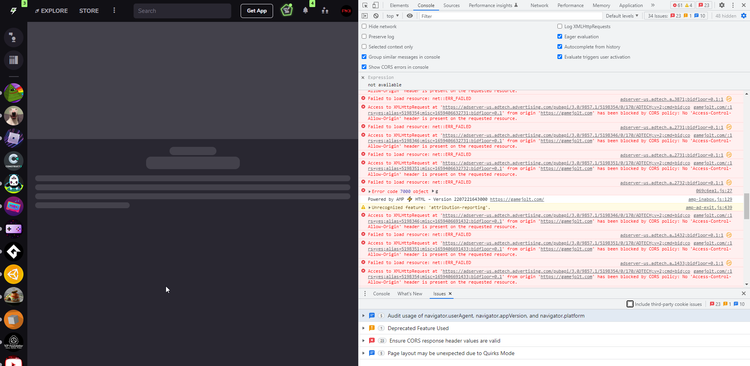Screen dimensions: 750x366
Task: Show more DevTools tabs chevron
Action: click(x=653, y=5)
